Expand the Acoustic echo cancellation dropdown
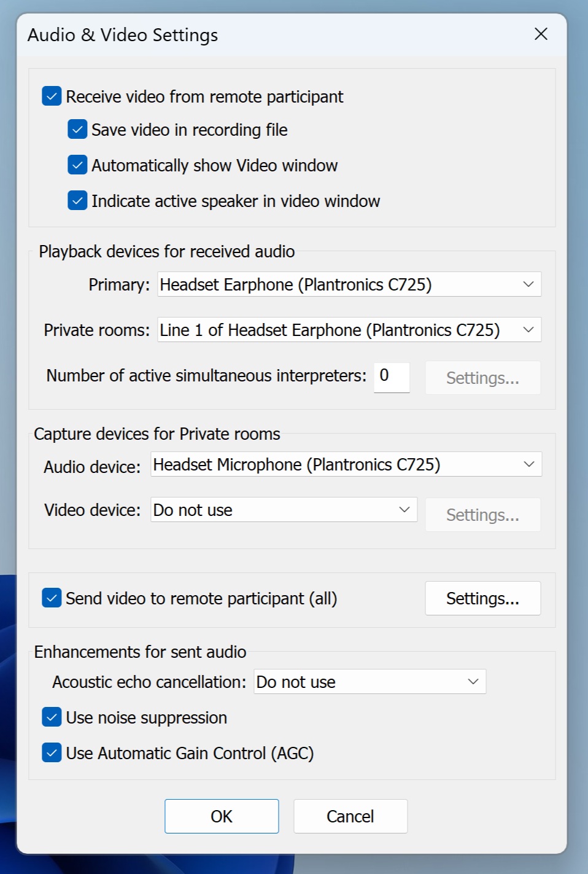The width and height of the screenshot is (588, 874). pyautogui.click(x=370, y=682)
